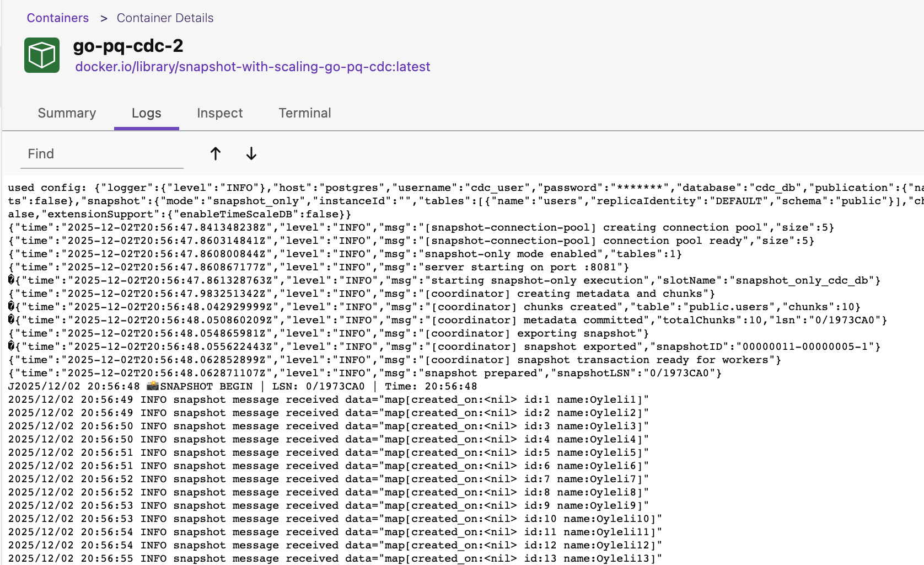Select the Logs tab

(x=146, y=113)
